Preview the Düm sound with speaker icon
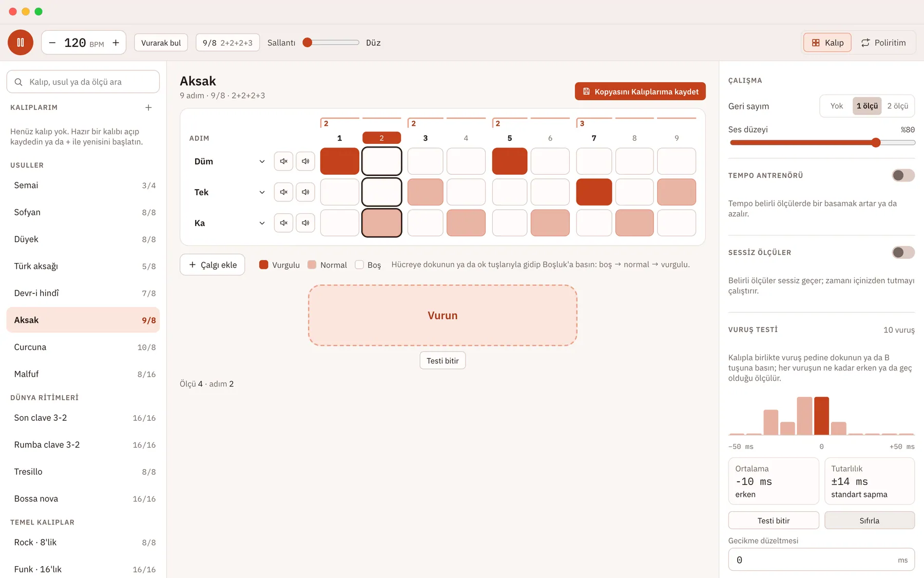 (x=305, y=161)
